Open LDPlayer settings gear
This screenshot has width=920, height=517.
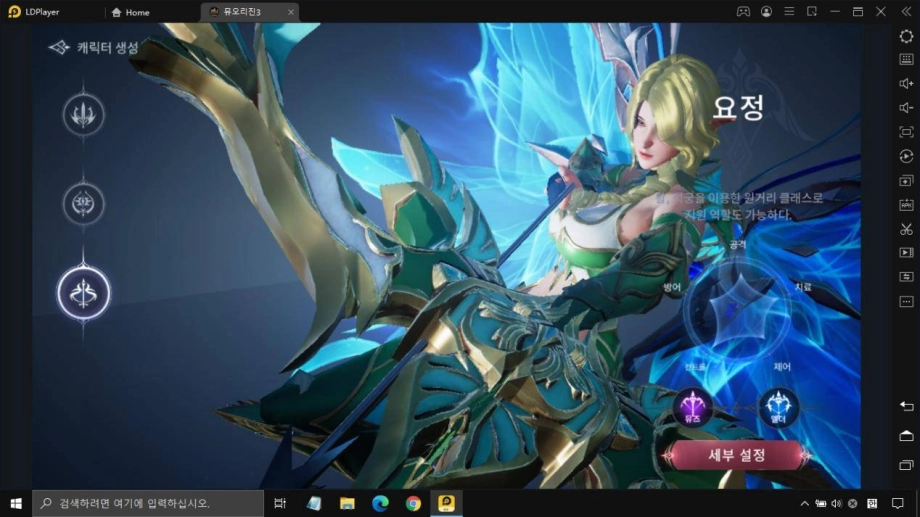907,36
